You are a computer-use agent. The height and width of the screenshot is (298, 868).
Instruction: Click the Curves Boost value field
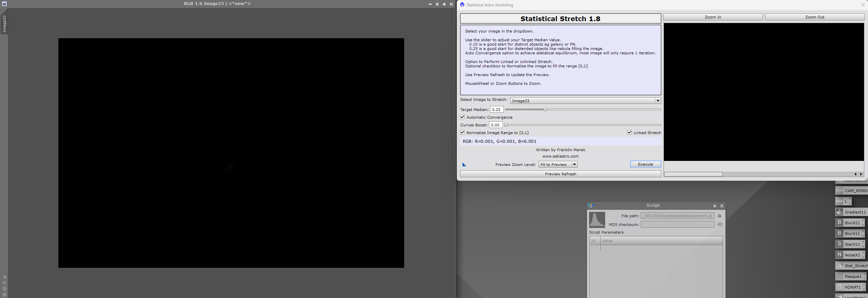click(496, 125)
